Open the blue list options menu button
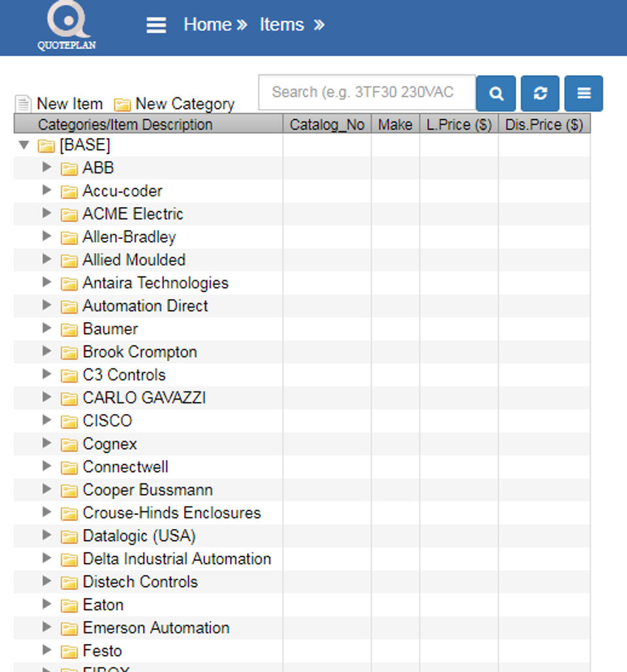The height and width of the screenshot is (672, 627). point(584,93)
